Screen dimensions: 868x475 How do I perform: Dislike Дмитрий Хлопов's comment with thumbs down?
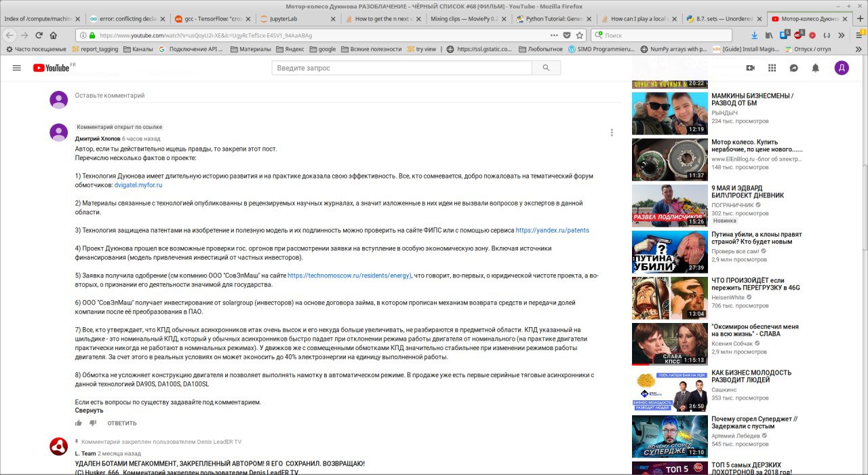point(93,423)
